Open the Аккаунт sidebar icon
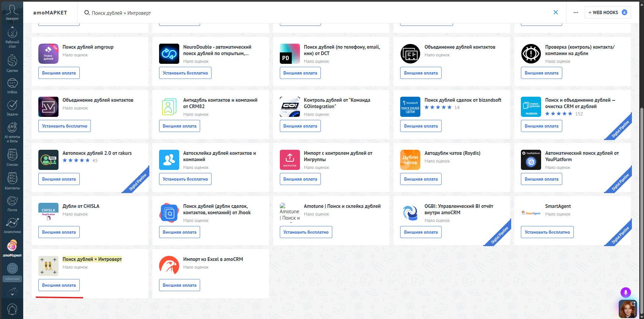The height and width of the screenshot is (319, 644). [x=12, y=12]
